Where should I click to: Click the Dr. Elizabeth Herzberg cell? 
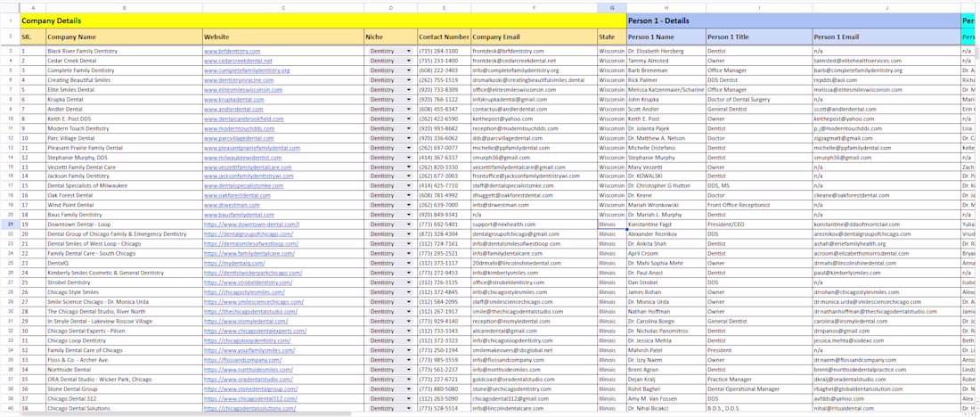tap(666, 51)
